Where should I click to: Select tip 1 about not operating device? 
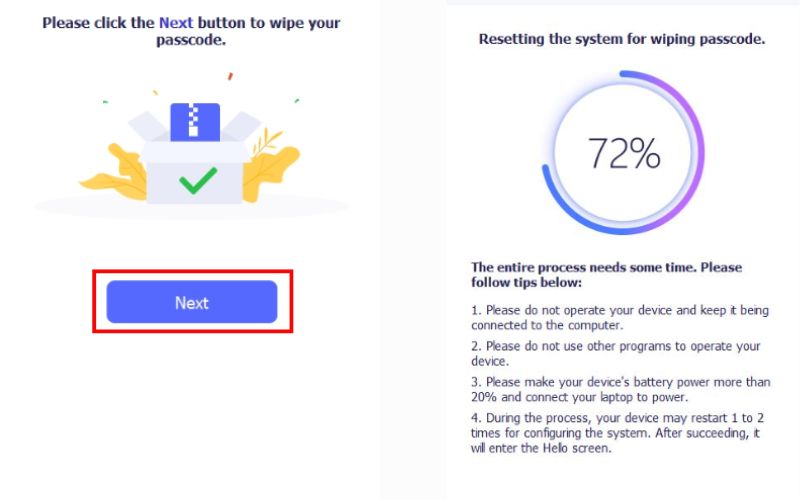pyautogui.click(x=620, y=318)
